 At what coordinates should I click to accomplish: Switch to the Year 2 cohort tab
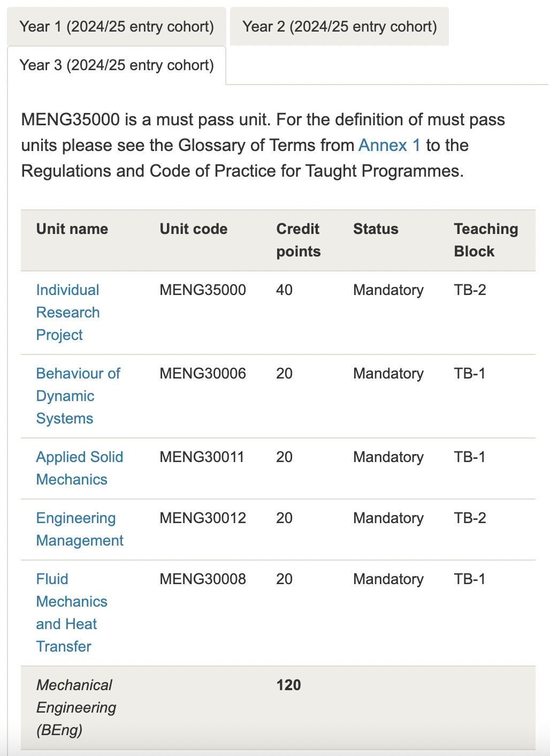coord(339,26)
